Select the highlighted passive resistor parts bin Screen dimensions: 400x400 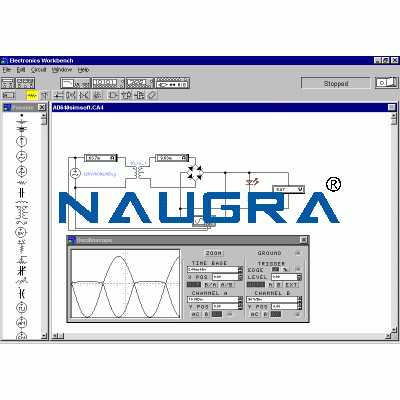32,95
